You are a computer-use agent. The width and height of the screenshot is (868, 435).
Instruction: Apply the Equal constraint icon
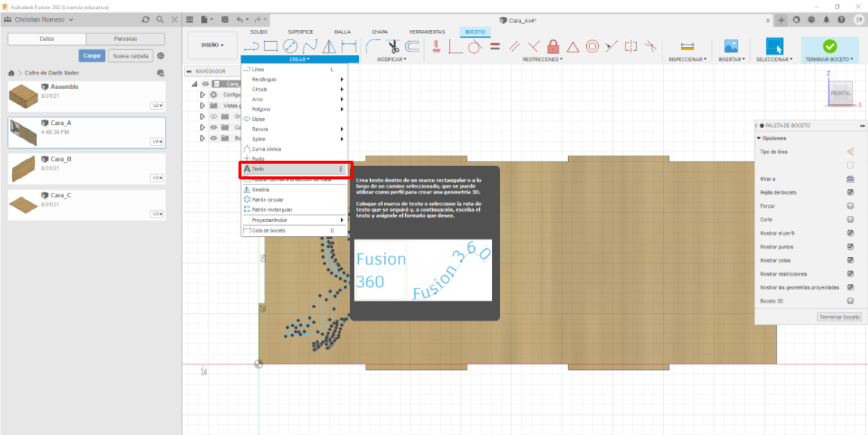pos(495,46)
